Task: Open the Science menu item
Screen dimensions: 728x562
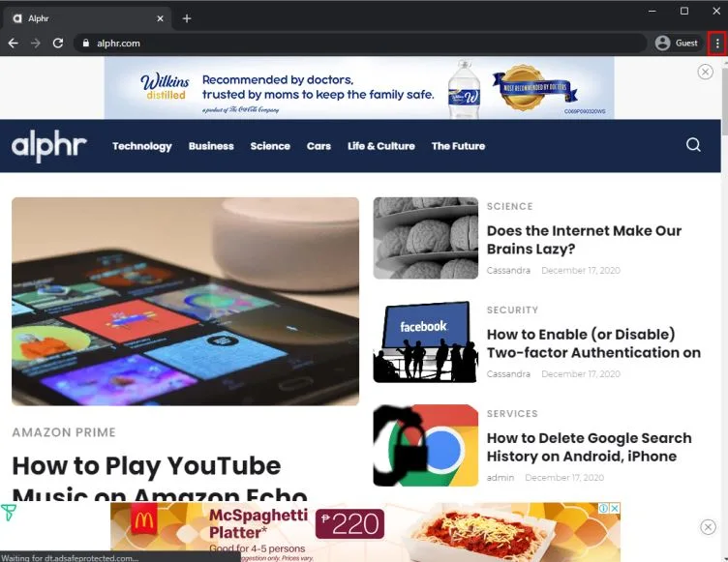Action: tap(270, 146)
